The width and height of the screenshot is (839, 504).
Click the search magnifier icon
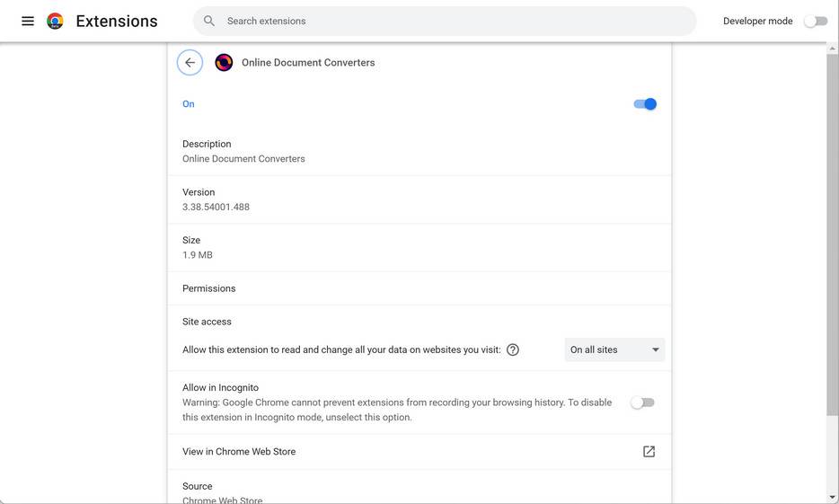point(209,21)
